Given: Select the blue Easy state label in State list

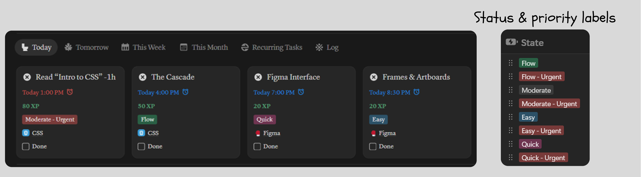Looking at the screenshot, I should [528, 117].
